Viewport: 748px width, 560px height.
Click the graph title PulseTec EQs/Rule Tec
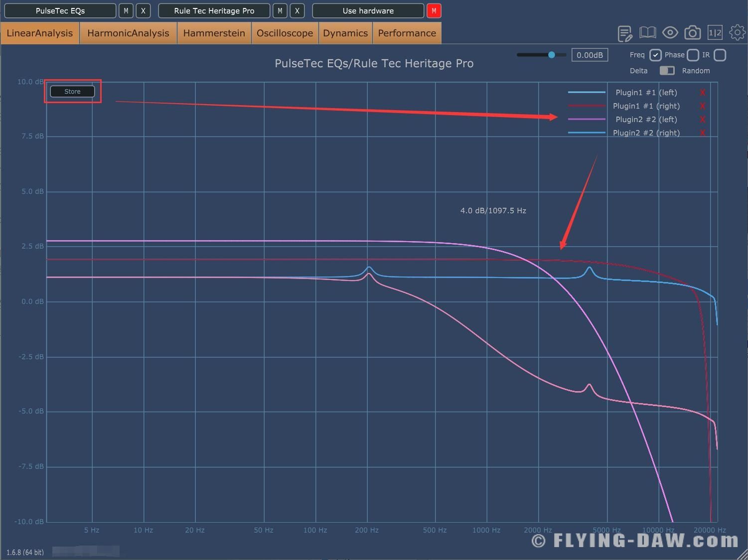click(x=374, y=64)
